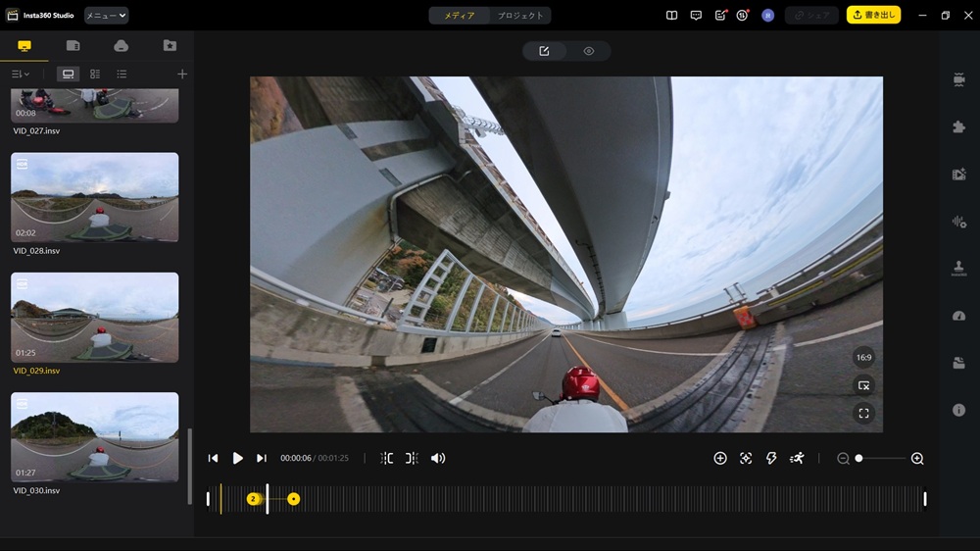This screenshot has width=980, height=551.
Task: Click the 書き出し export button
Action: click(x=873, y=15)
